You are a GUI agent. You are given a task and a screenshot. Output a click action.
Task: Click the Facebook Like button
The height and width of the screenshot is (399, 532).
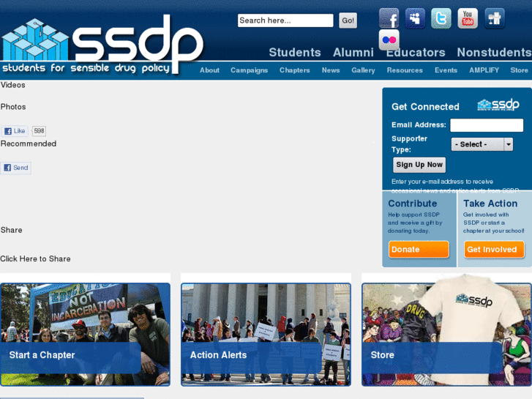(15, 131)
